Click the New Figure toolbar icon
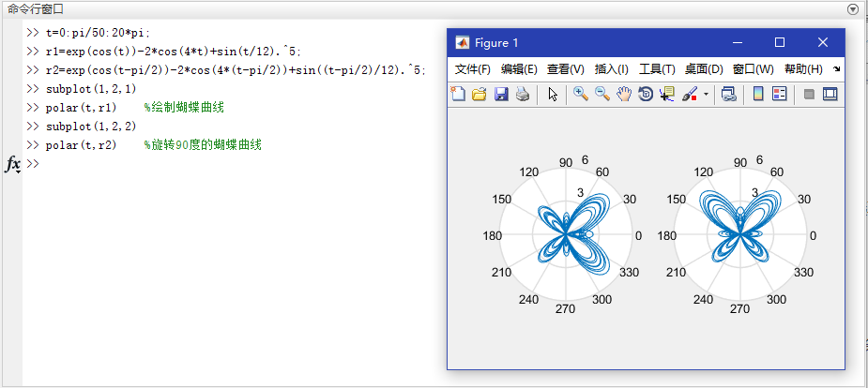 click(458, 94)
